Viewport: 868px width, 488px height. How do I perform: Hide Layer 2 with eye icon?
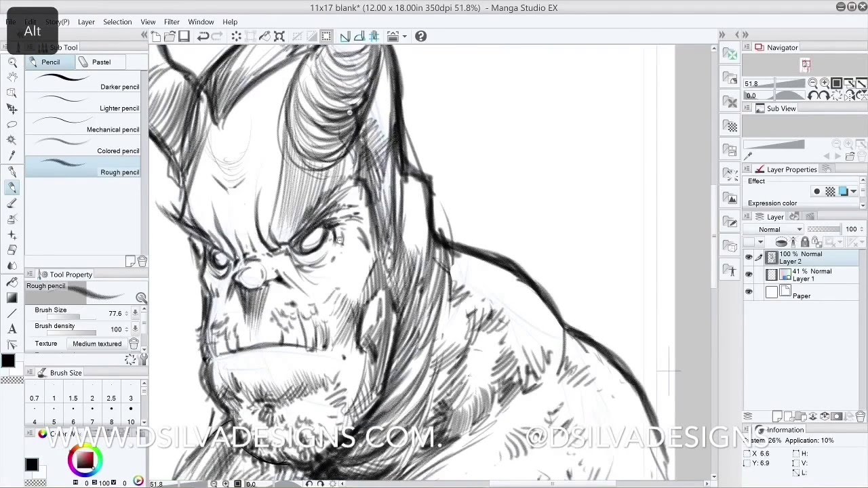tap(749, 258)
